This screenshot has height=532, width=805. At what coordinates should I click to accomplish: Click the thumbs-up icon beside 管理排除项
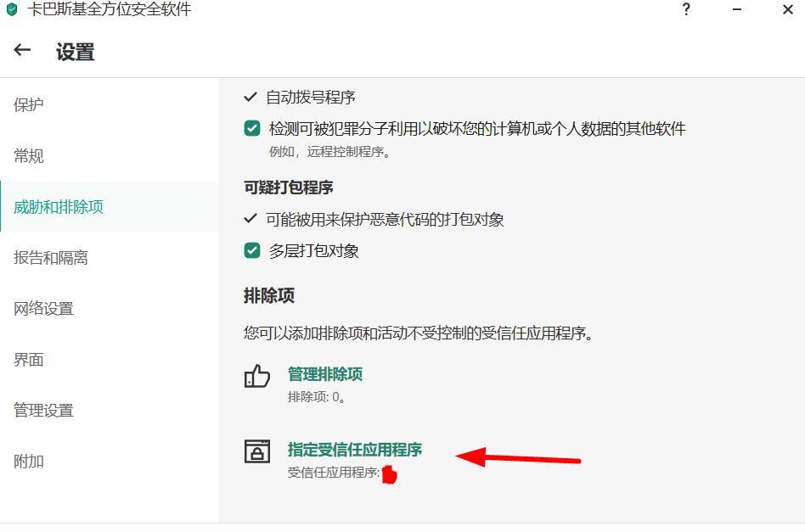pos(256,376)
